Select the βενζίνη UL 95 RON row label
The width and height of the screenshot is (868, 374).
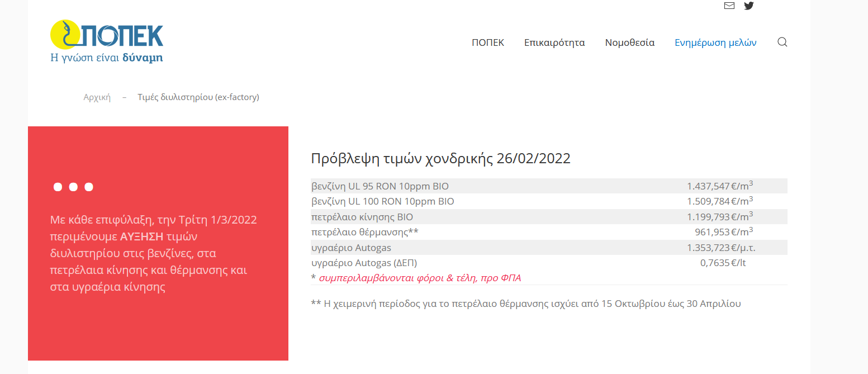click(x=380, y=186)
